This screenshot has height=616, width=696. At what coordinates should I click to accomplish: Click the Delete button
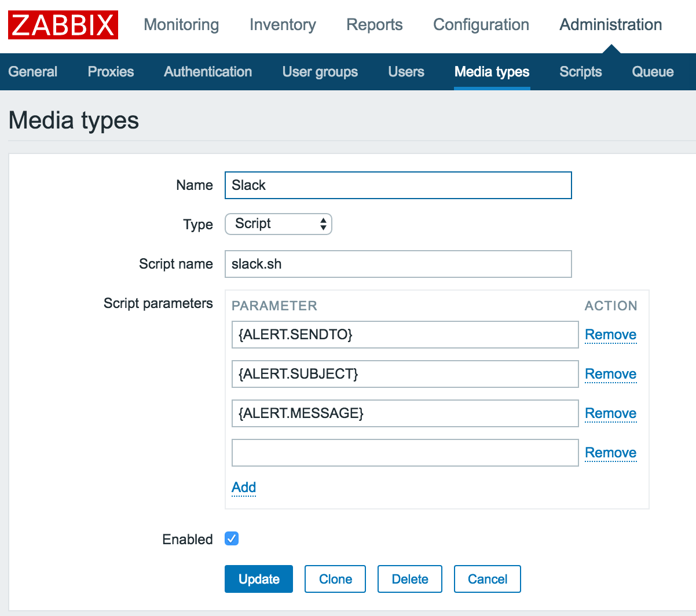tap(410, 579)
